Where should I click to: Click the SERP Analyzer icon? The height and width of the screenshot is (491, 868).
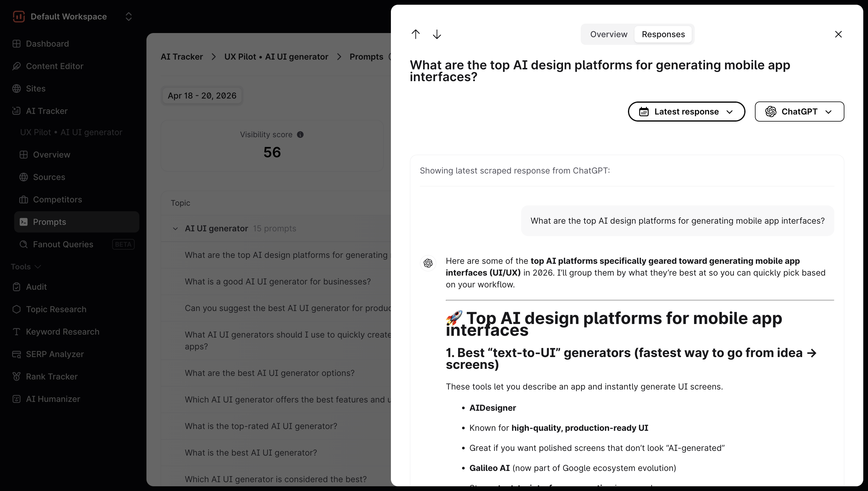point(16,354)
